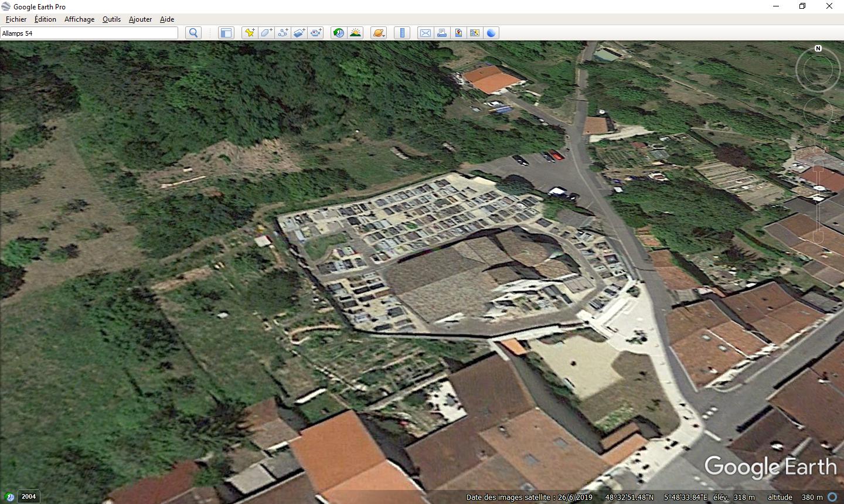Send the view by email
The width and height of the screenshot is (844, 504).
click(426, 33)
